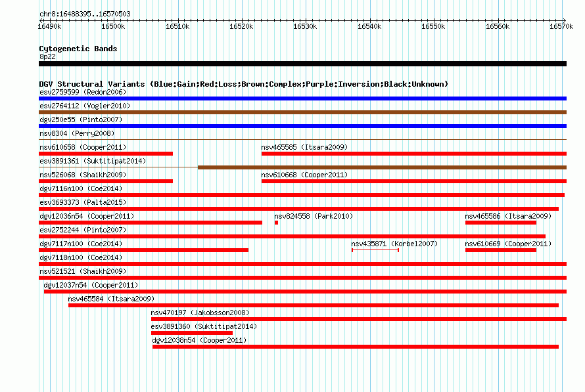This screenshot has width=585, height=392.
Task: Click the Cytogenetic Bands track title
Action: point(78,49)
